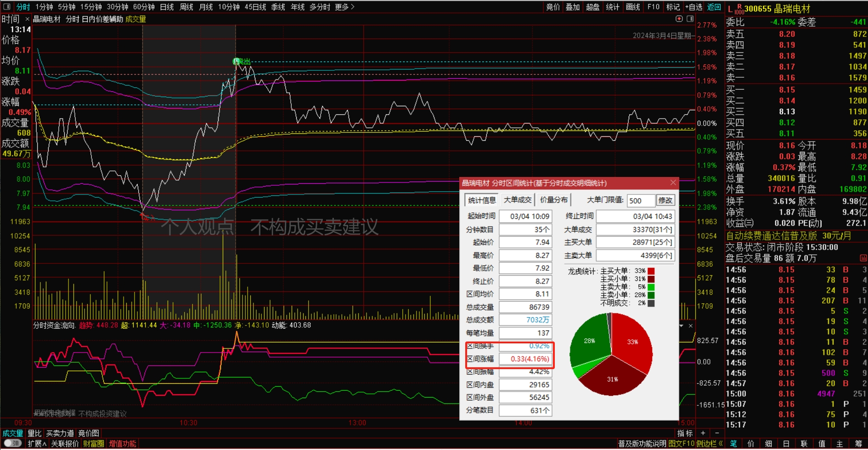This screenshot has width=868, height=450.
Task: Open the 画线 drawing tool
Action: [x=632, y=7]
